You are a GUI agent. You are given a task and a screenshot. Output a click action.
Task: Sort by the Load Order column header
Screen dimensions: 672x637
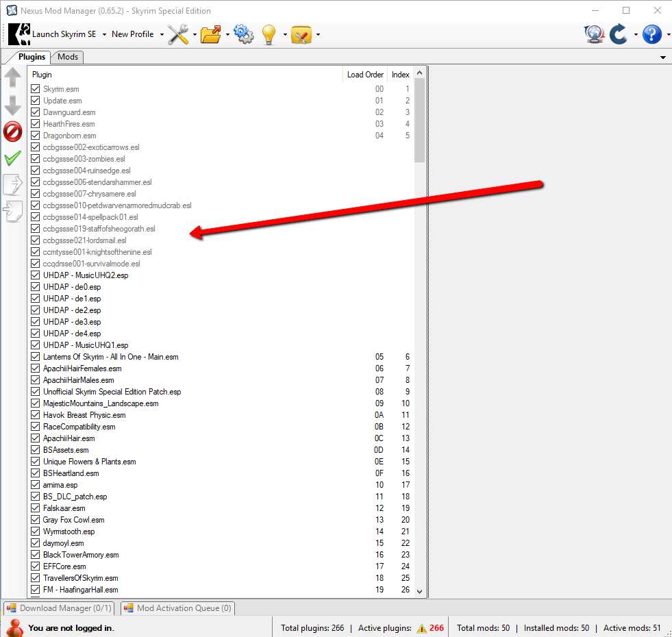[x=364, y=75]
